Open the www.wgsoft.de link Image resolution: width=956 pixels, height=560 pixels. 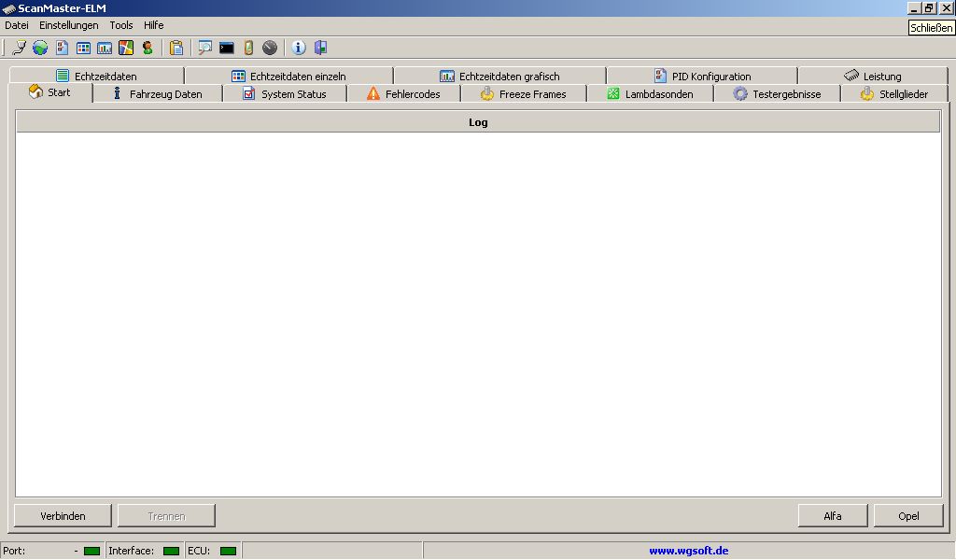(689, 551)
